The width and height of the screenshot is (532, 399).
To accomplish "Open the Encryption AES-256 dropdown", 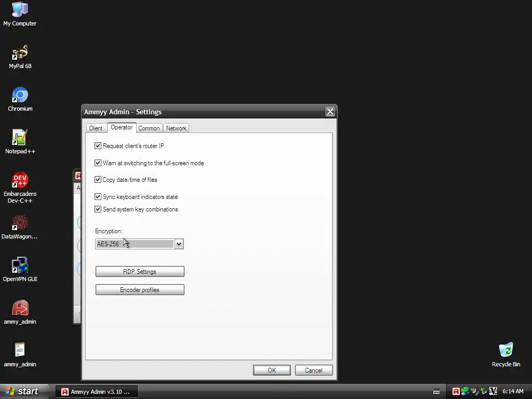I will [x=139, y=244].
